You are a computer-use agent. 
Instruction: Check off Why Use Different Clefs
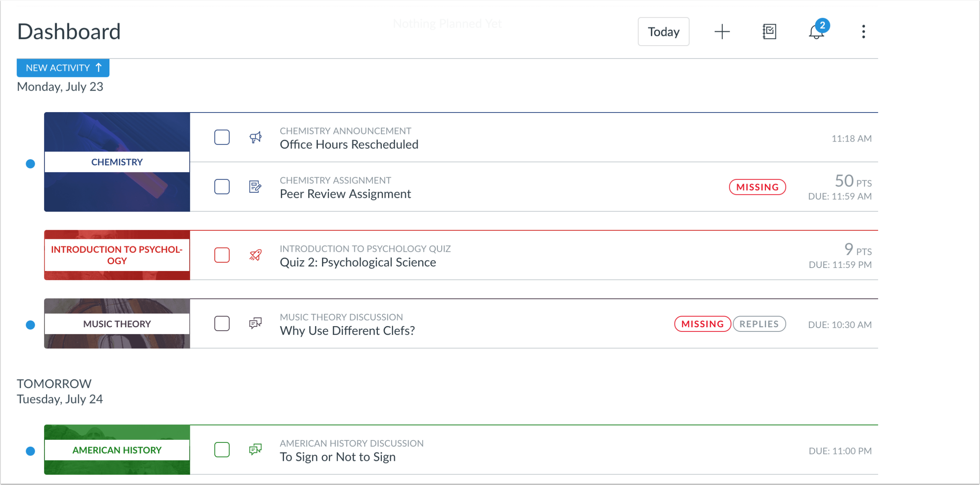pos(222,324)
